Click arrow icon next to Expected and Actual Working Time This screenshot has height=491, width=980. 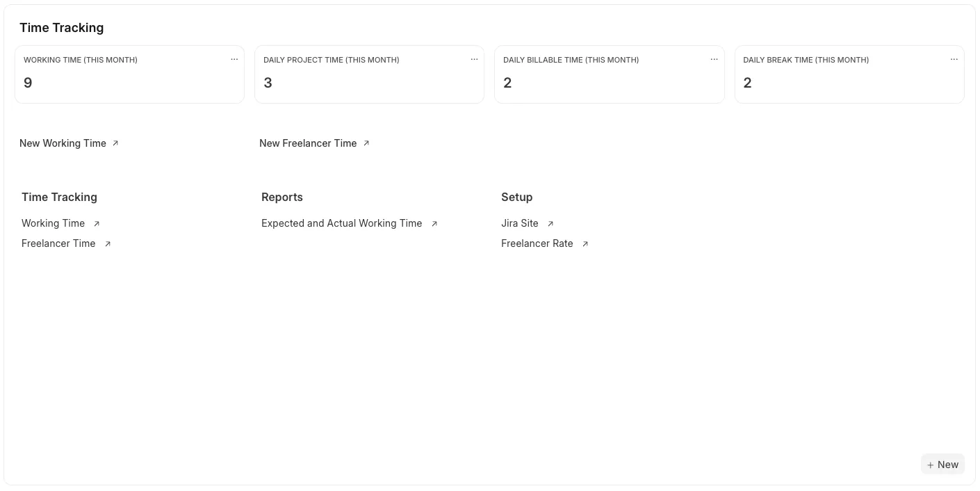pos(434,224)
